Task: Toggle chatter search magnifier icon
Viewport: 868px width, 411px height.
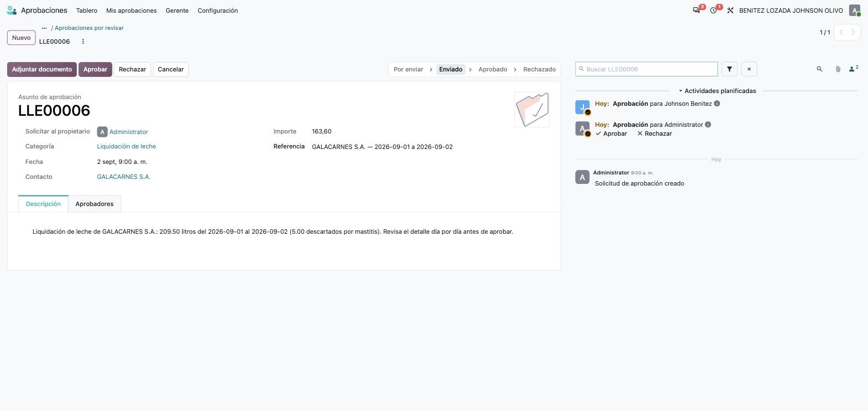Action: tap(819, 69)
